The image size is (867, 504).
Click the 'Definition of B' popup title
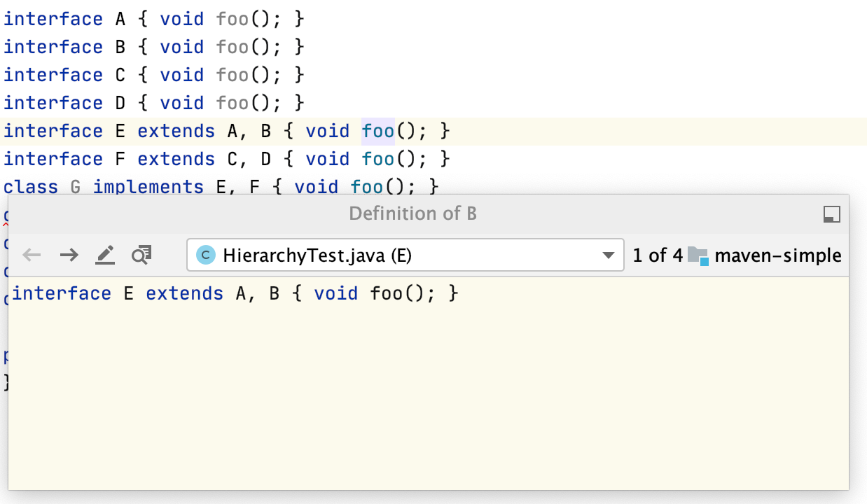click(x=412, y=213)
